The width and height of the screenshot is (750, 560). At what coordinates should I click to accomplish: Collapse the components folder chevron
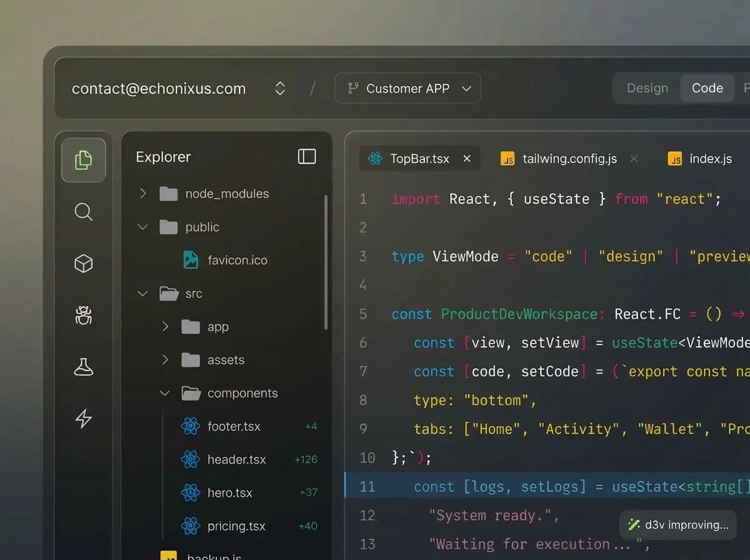pyautogui.click(x=165, y=393)
